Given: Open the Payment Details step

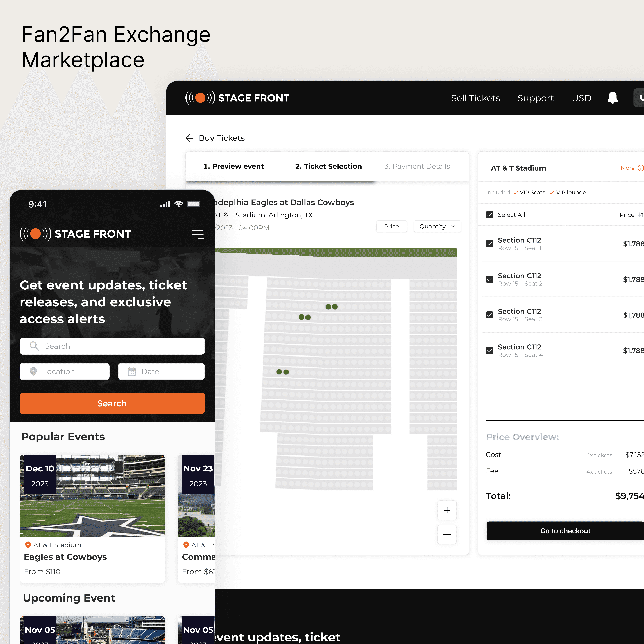Looking at the screenshot, I should (x=417, y=166).
